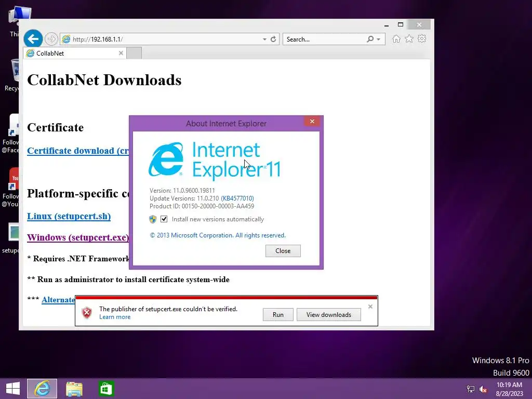The image size is (532, 399).
Task: Dismiss the download notification bar
Action: pyautogui.click(x=370, y=307)
